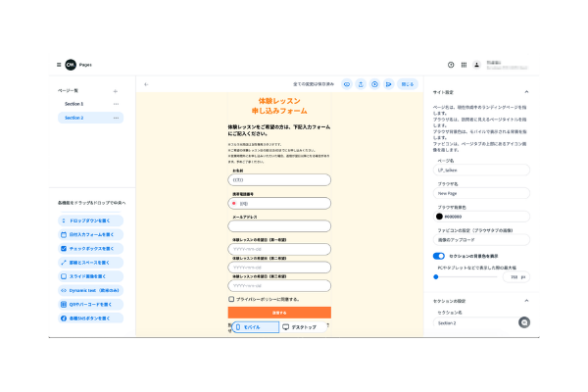588x392 pixels.
Task: Collapse the セクションの設定 panel
Action: tap(526, 300)
